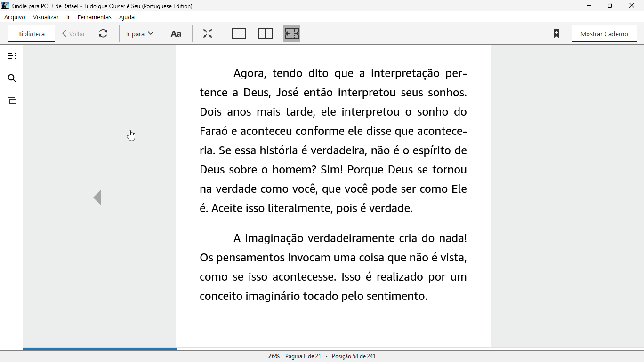
Task: Add a bookmark with the bookmark icon
Action: click(556, 34)
